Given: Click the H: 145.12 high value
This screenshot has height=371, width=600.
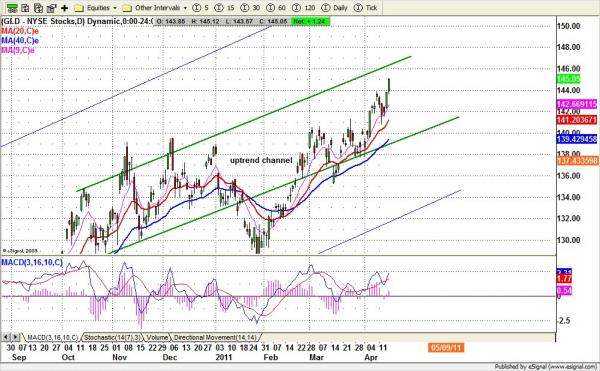Looking at the screenshot, I should (205, 21).
